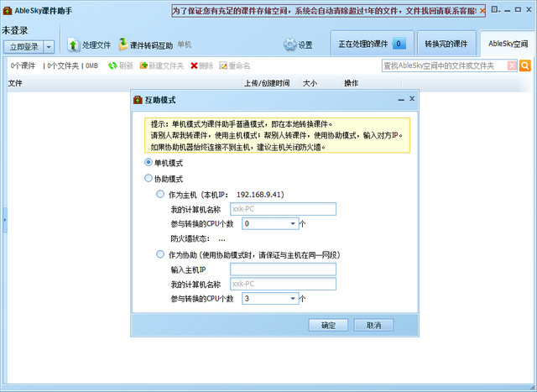Image resolution: width=537 pixels, height=392 pixels.
Task: Select the 协助模式 radio button
Action: tap(149, 179)
